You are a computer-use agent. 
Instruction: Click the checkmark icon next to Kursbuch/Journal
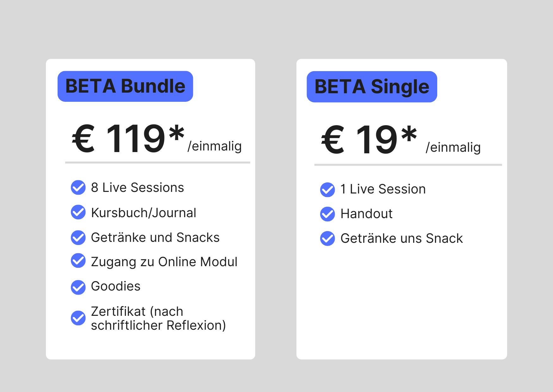pyautogui.click(x=78, y=212)
